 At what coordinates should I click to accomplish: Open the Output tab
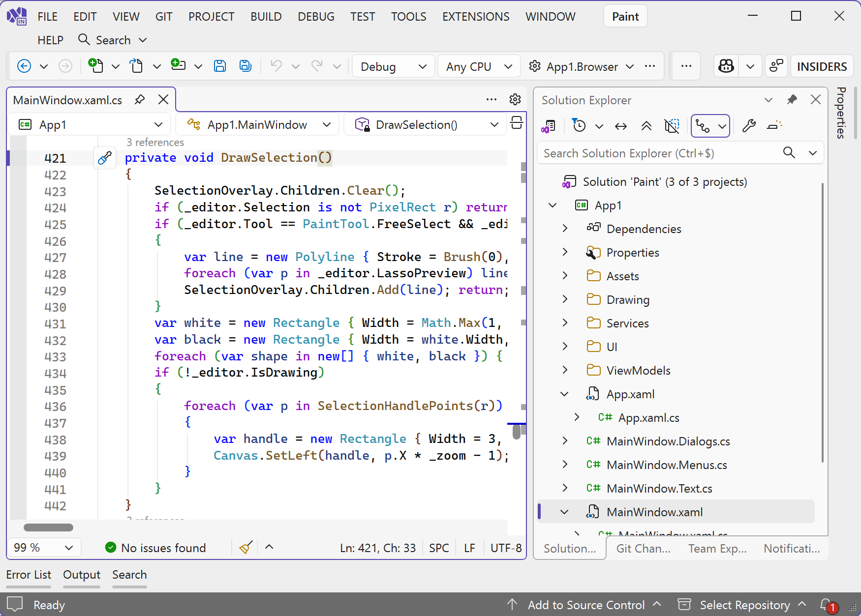coord(82,575)
